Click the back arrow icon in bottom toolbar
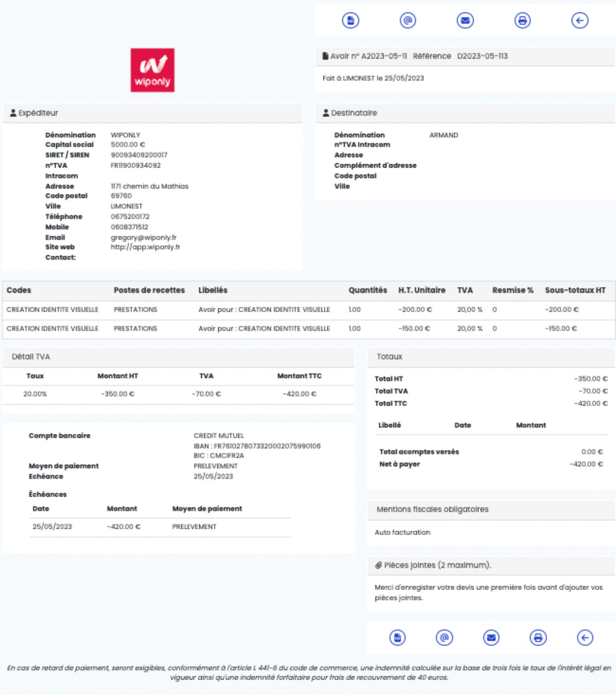 [x=585, y=638]
